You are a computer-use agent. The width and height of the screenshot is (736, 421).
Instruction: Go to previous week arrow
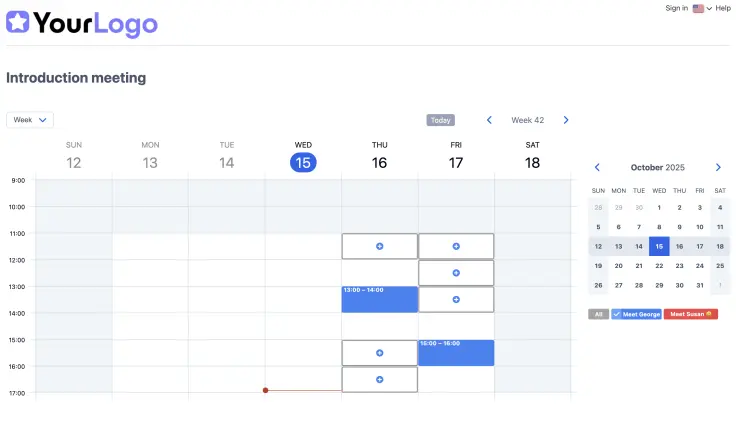[x=489, y=120]
